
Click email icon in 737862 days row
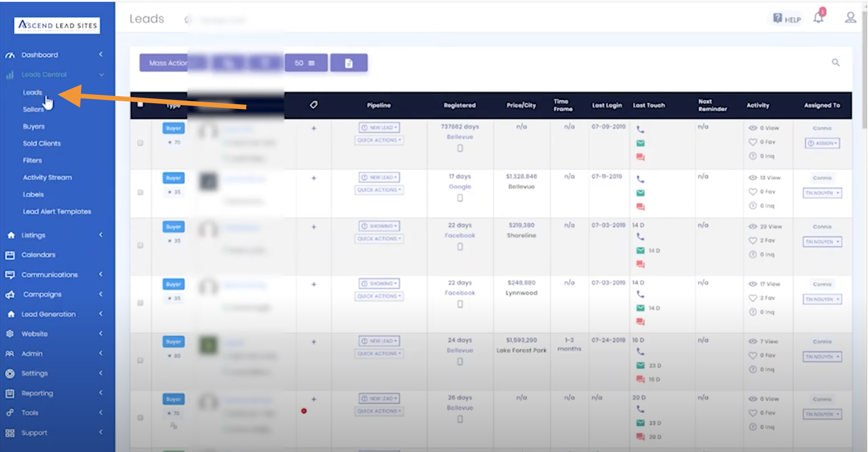click(x=640, y=143)
